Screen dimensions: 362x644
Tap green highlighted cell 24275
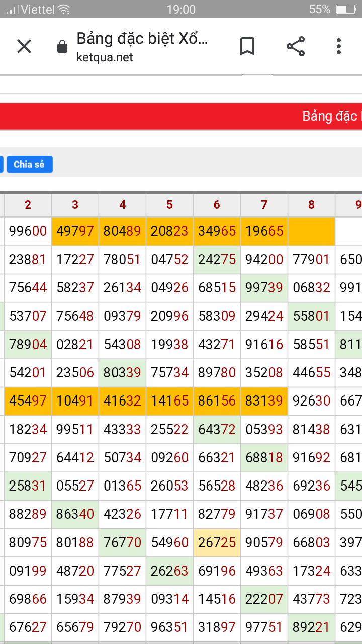coord(217,260)
